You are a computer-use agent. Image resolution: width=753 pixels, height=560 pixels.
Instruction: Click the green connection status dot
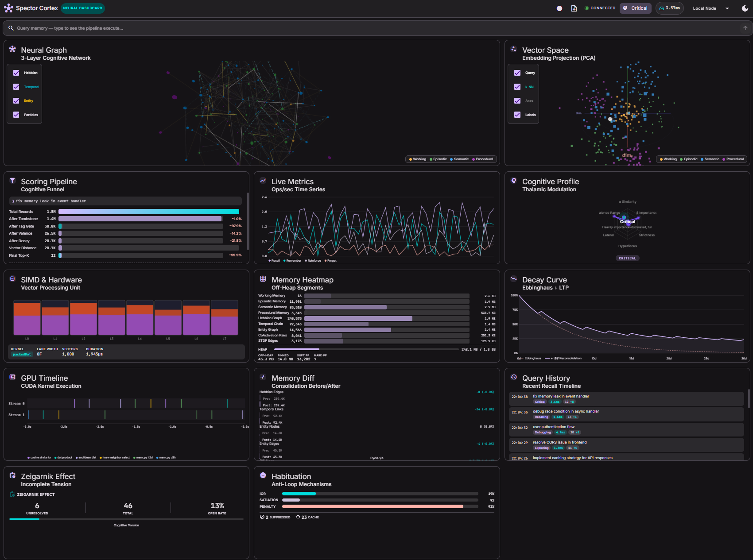pyautogui.click(x=587, y=8)
